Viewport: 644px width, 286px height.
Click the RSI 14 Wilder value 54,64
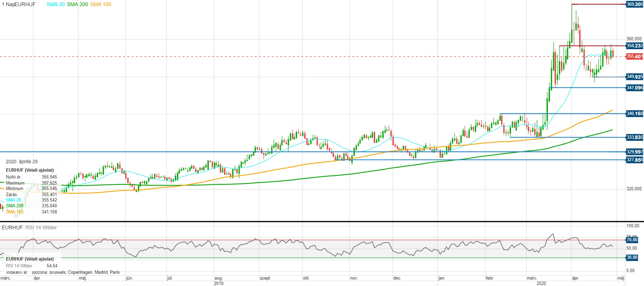pos(52,266)
